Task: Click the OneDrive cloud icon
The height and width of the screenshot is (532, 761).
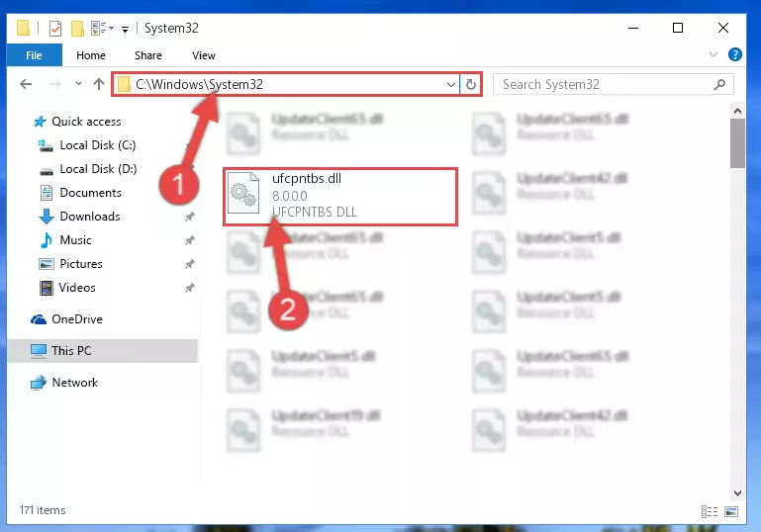Action: tap(39, 319)
